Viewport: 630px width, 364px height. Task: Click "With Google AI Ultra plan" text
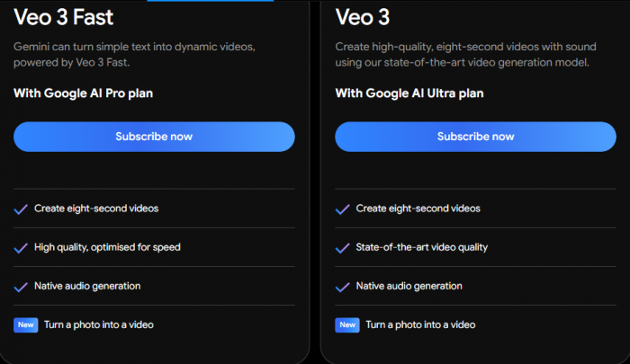(x=409, y=93)
